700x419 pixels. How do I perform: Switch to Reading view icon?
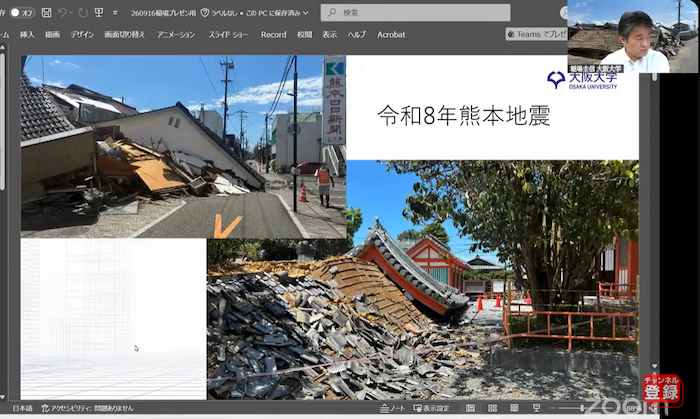pos(514,408)
